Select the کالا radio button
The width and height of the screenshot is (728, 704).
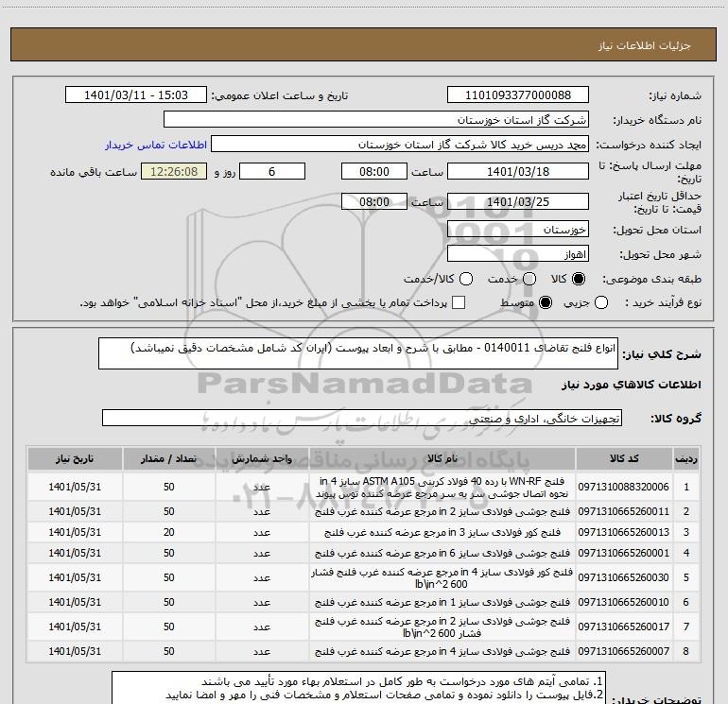click(x=579, y=279)
